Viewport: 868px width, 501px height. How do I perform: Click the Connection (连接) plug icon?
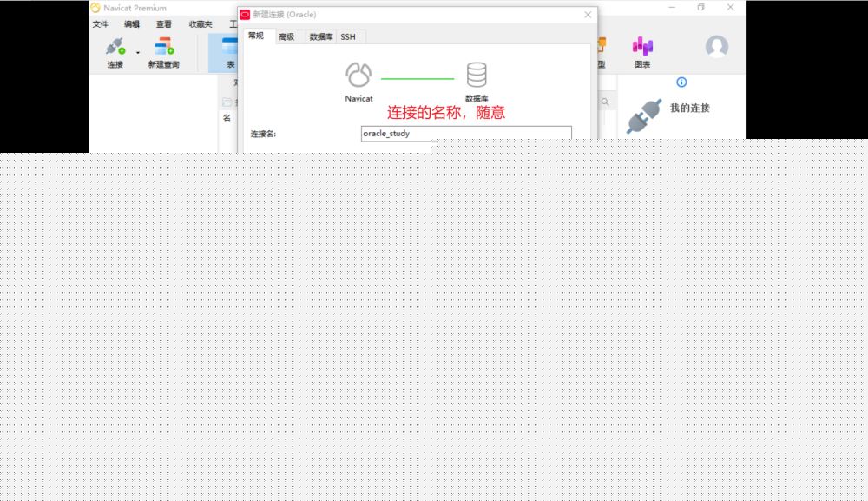[x=115, y=47]
